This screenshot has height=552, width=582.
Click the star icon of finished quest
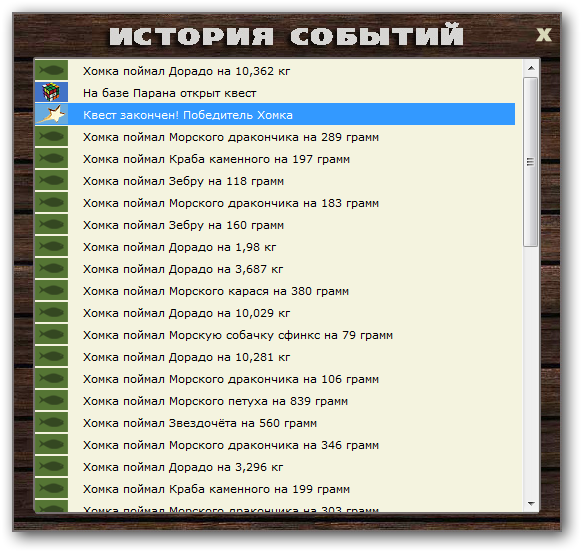52,114
